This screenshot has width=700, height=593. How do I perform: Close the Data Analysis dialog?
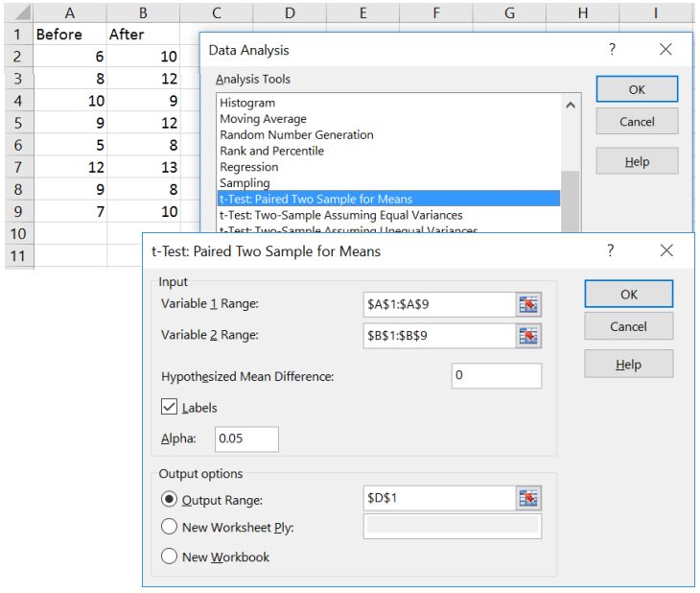pos(665,49)
